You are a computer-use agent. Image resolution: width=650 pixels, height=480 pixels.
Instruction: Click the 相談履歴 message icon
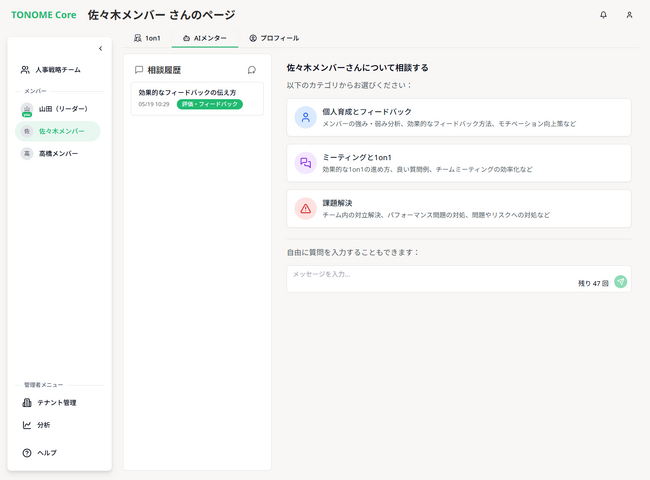(x=139, y=70)
